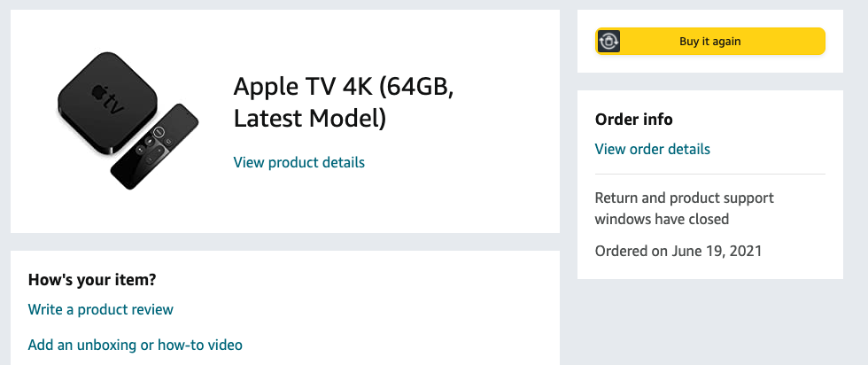The height and width of the screenshot is (365, 868).
Task: Click the "tv" lettering on the box
Action: (x=115, y=103)
